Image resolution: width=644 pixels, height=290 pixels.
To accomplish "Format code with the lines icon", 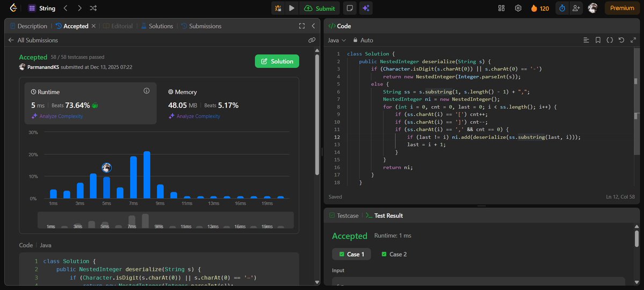I will point(586,40).
